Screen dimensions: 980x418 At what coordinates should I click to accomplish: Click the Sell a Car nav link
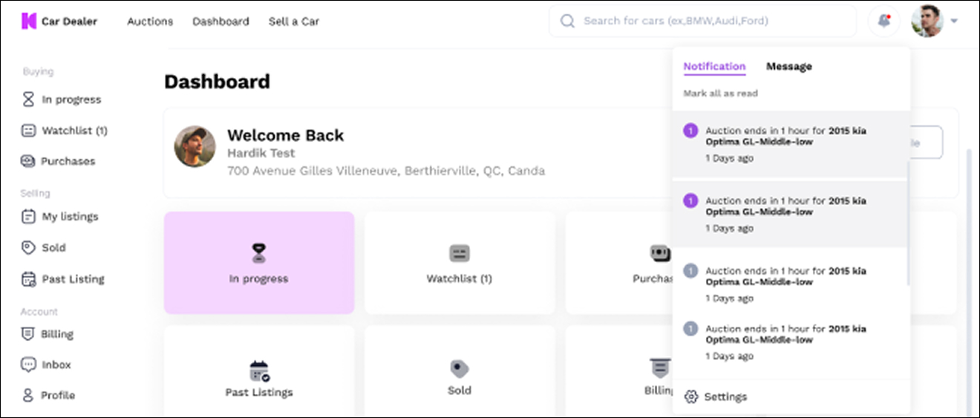point(294,22)
